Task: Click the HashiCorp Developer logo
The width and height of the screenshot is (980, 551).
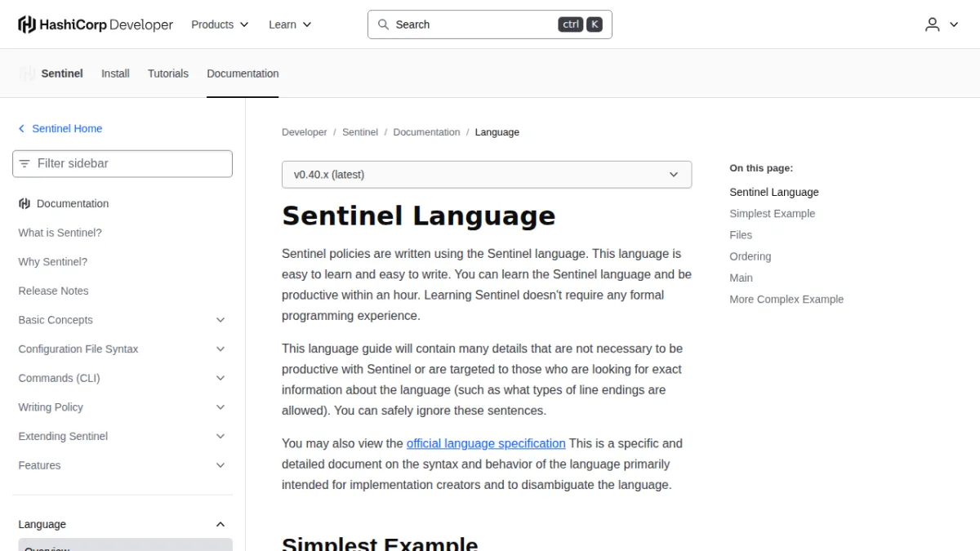Action: tap(96, 24)
